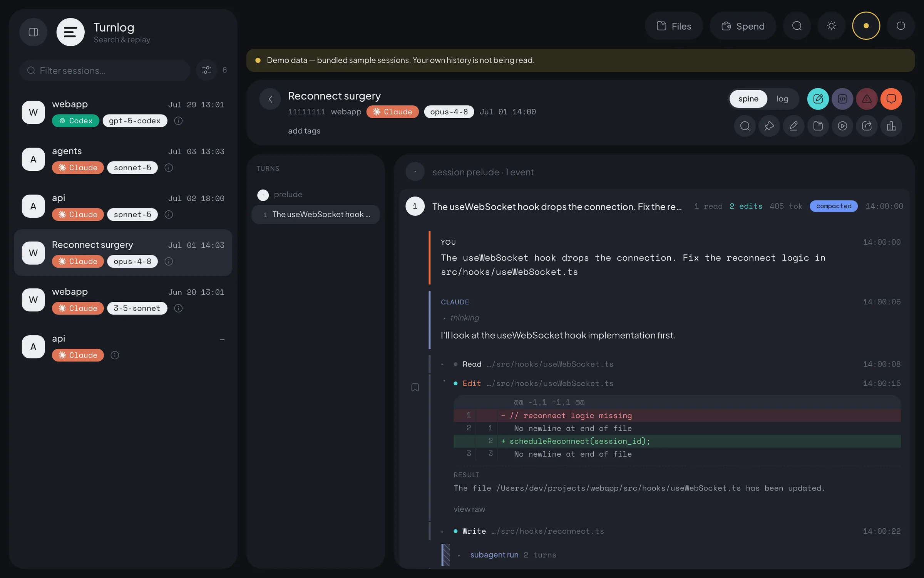This screenshot has width=924, height=578.
Task: Click the Claude badge in session header
Action: (x=392, y=112)
